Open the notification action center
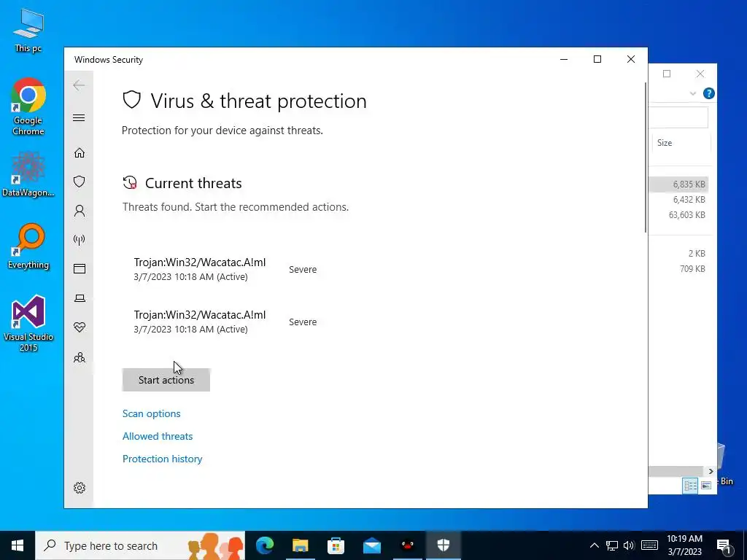This screenshot has width=747, height=560. coord(724,545)
